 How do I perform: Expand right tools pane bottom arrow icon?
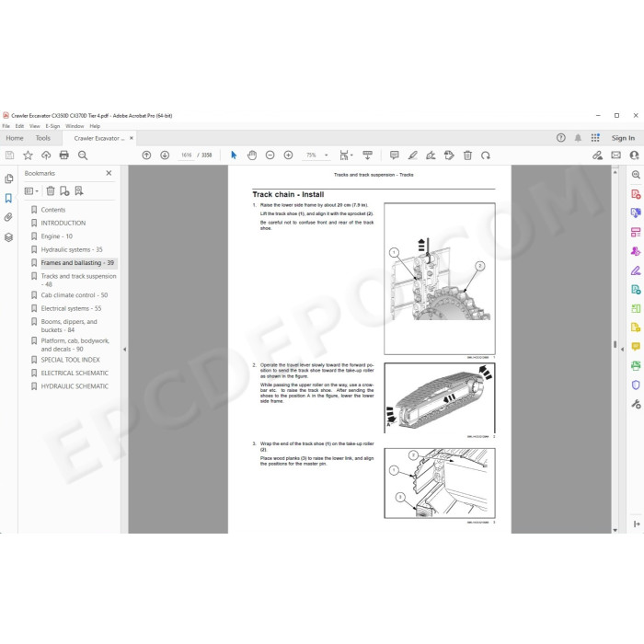point(637,524)
